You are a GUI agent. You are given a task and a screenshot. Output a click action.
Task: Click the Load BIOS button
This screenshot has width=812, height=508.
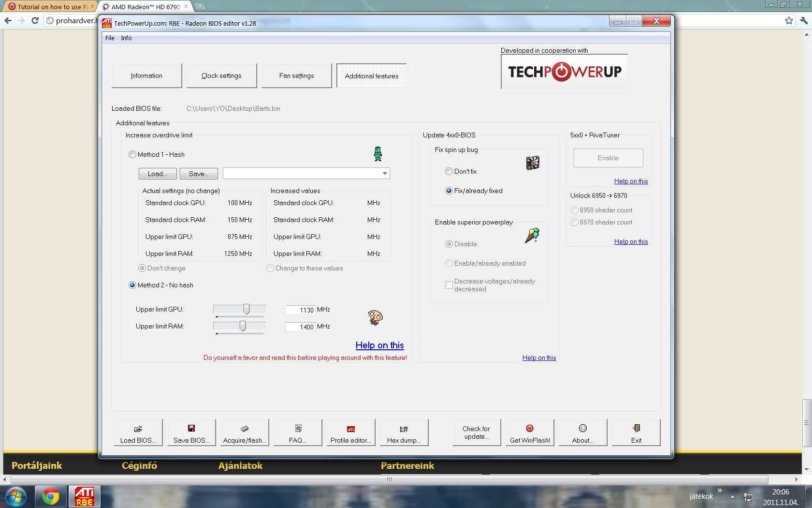(138, 433)
